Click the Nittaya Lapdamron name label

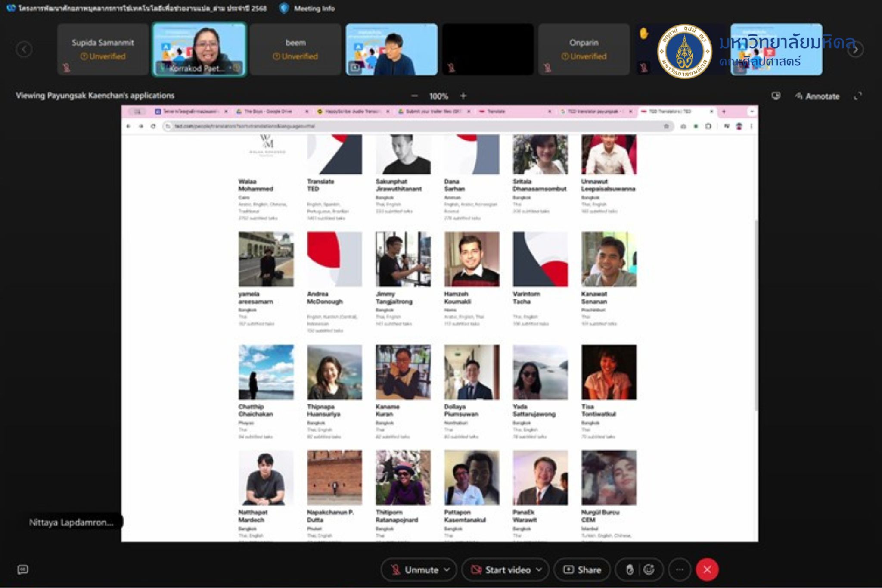pyautogui.click(x=71, y=522)
